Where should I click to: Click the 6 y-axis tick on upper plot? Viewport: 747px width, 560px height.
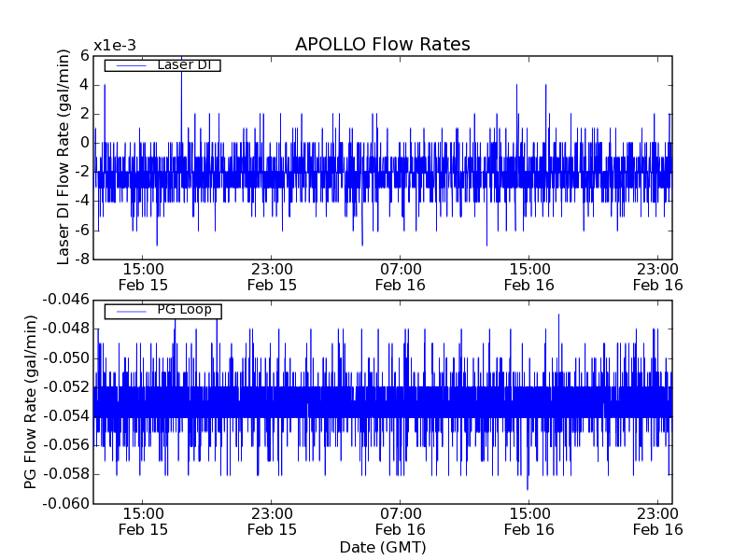coord(84,55)
